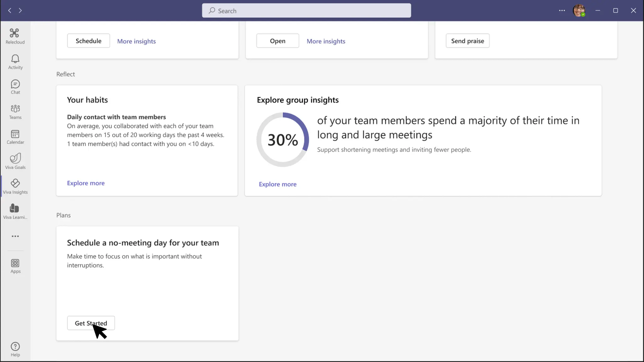Launch Viva Goals from sidebar

tap(15, 161)
